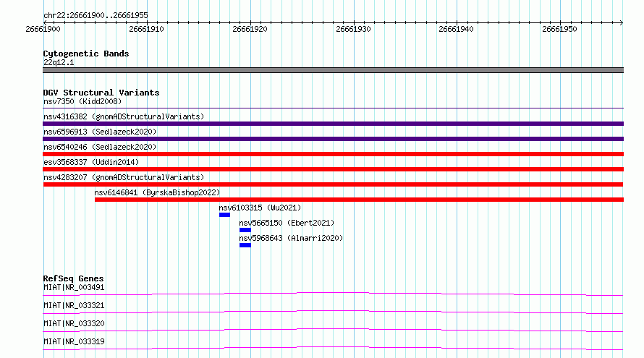Click the red bar of nsv6540246
Viewport: 644px width, 358px height.
tap(333, 154)
